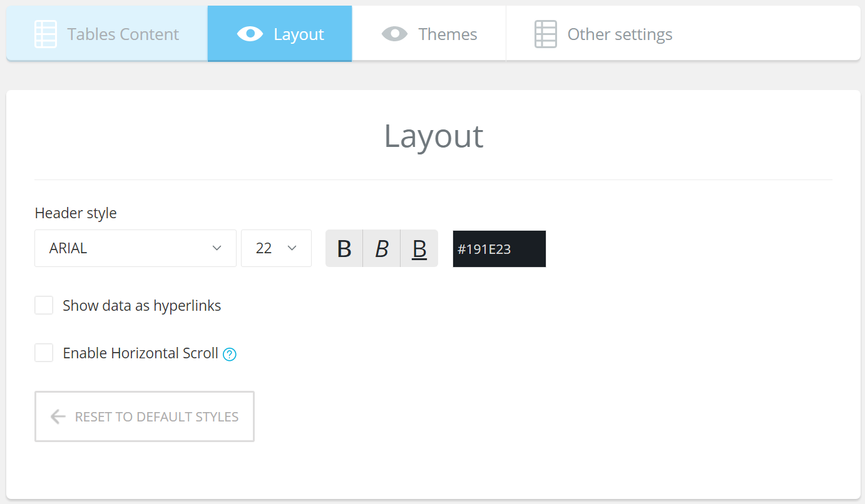Viewport: 865px width, 504px height.
Task: Toggle underline header formatting
Action: tap(419, 248)
